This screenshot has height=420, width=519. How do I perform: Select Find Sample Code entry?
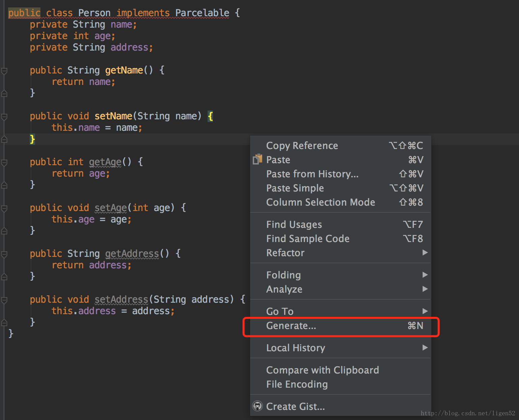coord(340,239)
